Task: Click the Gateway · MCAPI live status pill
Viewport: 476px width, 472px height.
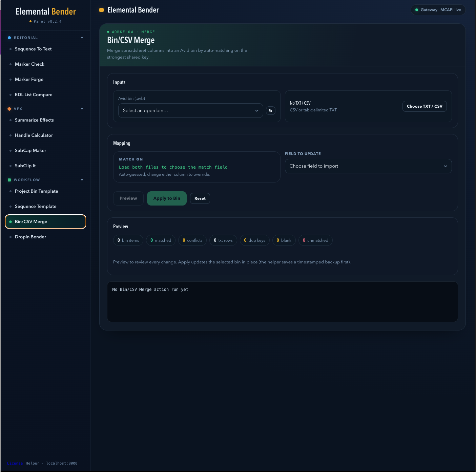Action: [x=438, y=10]
